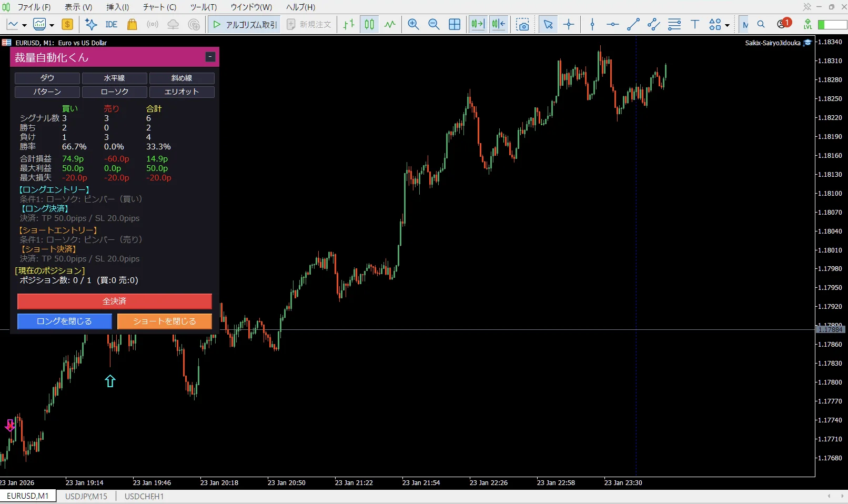848x504 pixels.
Task: Open the MQL5 Market shopping bag icon
Action: pyautogui.click(x=132, y=24)
